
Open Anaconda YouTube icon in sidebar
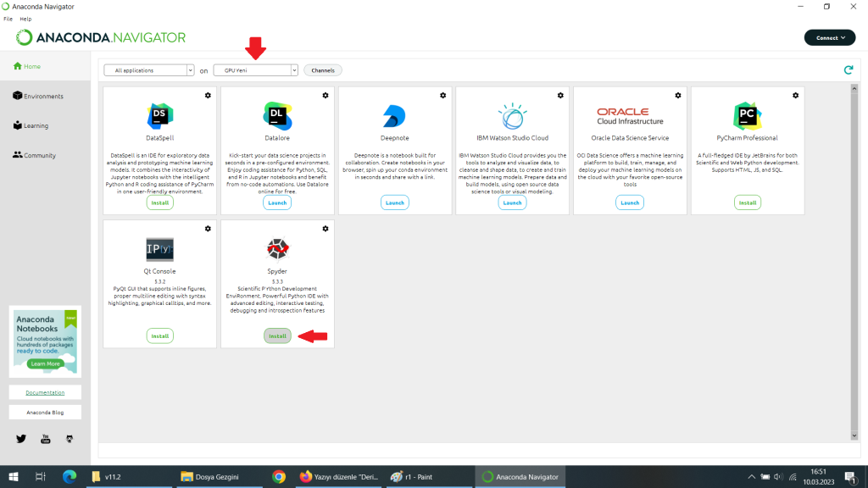pos(46,438)
